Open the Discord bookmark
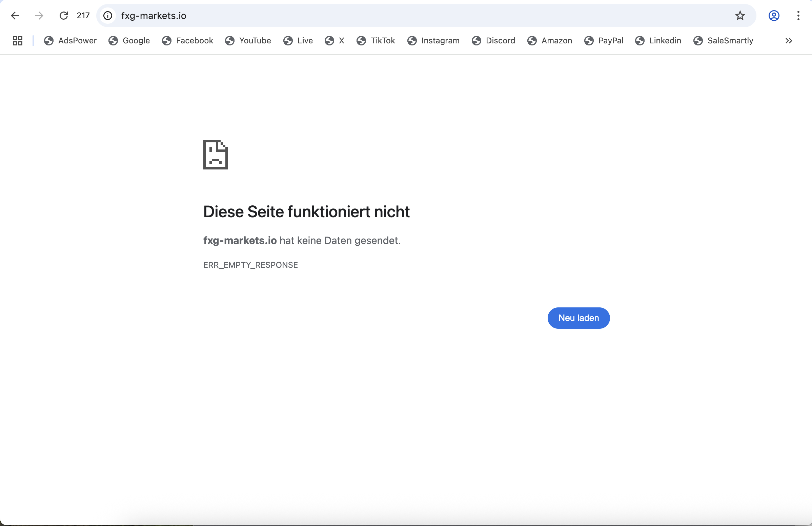 coord(494,41)
